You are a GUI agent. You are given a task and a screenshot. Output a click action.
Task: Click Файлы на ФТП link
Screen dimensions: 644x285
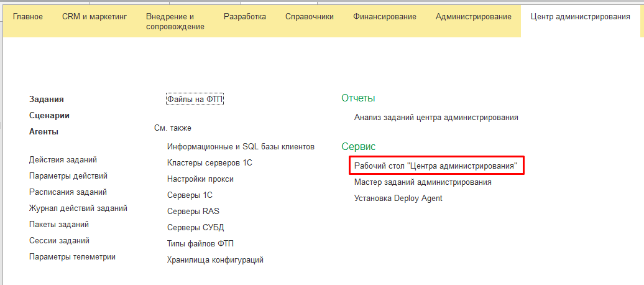tap(195, 99)
